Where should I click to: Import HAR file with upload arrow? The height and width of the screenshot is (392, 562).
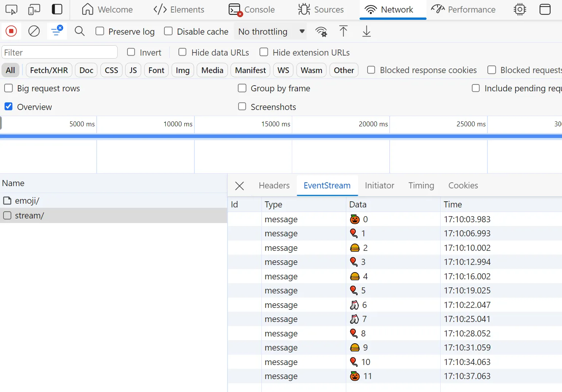[343, 31]
